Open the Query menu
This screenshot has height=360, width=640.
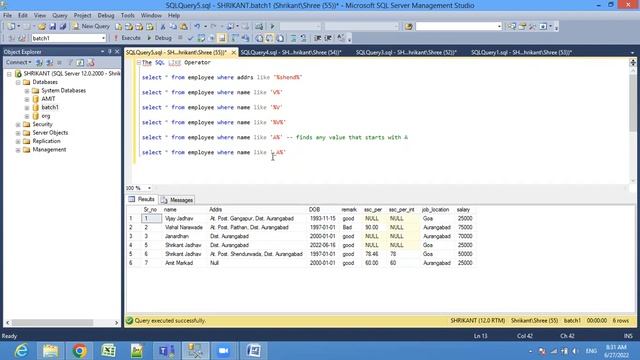[x=60, y=16]
